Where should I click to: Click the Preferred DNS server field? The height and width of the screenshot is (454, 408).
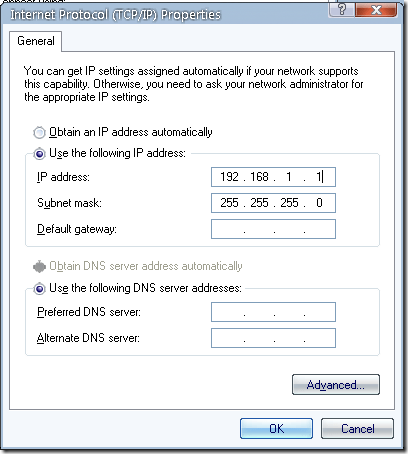[x=273, y=312]
